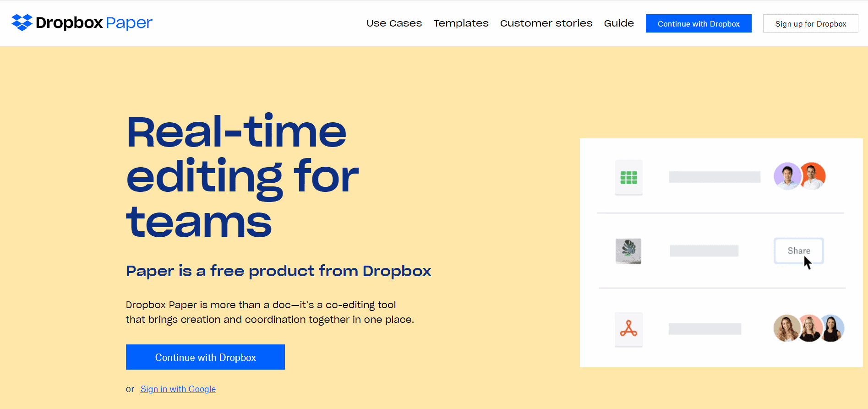The height and width of the screenshot is (409, 868).
Task: Open the Guide link
Action: pos(619,23)
